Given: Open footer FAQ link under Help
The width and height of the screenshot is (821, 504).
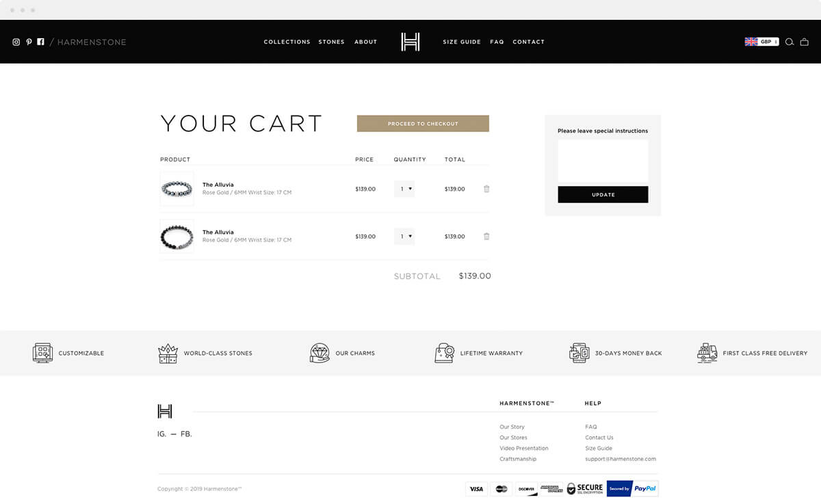Looking at the screenshot, I should (x=591, y=427).
